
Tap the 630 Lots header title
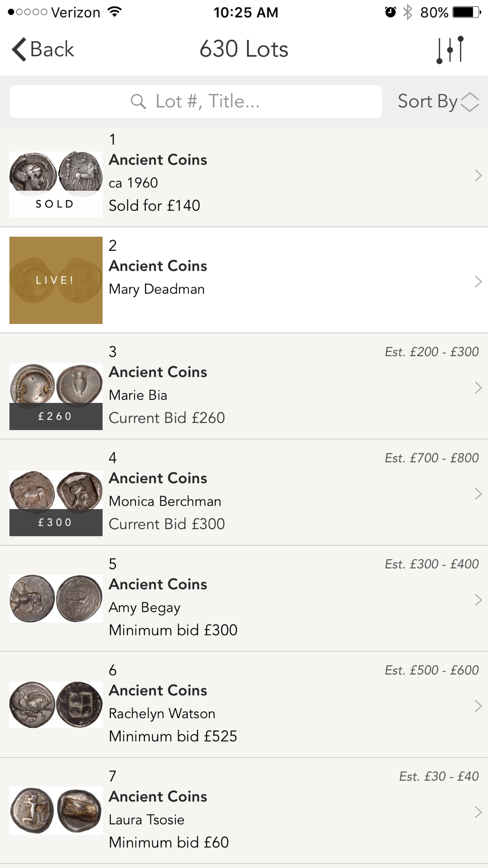click(244, 49)
